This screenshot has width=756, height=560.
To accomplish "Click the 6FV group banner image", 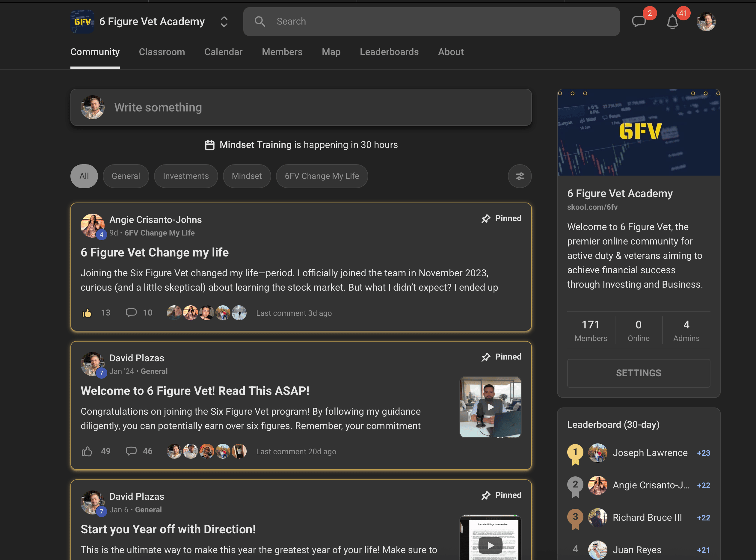I will point(638,132).
